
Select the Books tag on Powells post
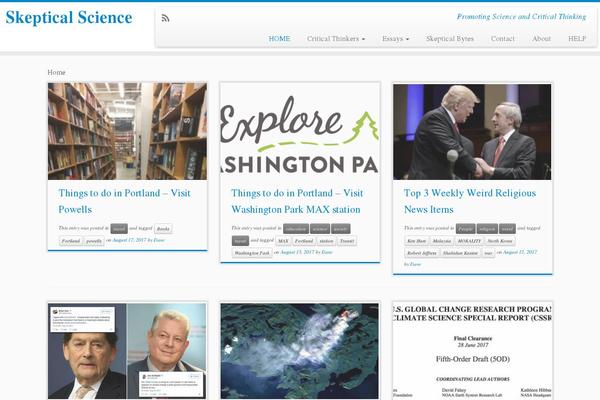pyautogui.click(x=163, y=229)
